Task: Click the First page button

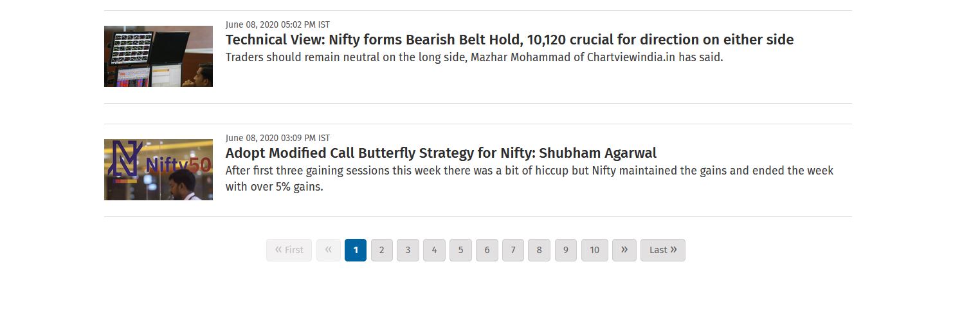Action: 289,250
